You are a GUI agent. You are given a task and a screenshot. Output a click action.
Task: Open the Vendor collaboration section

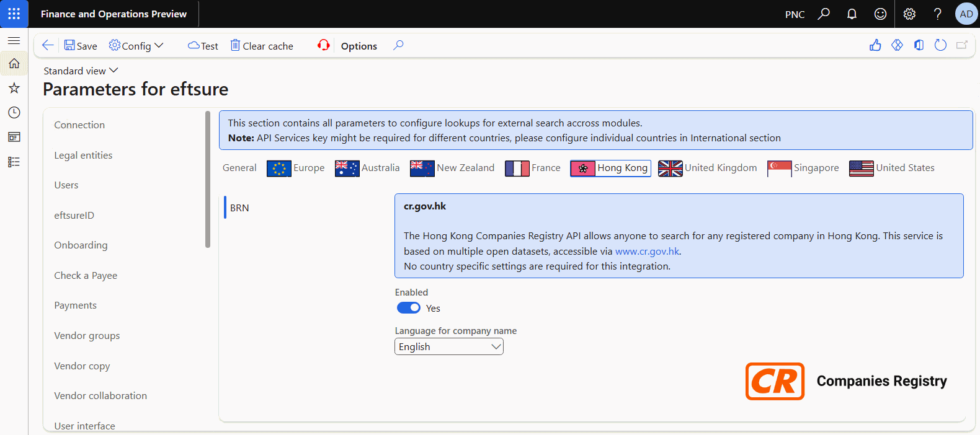[100, 395]
